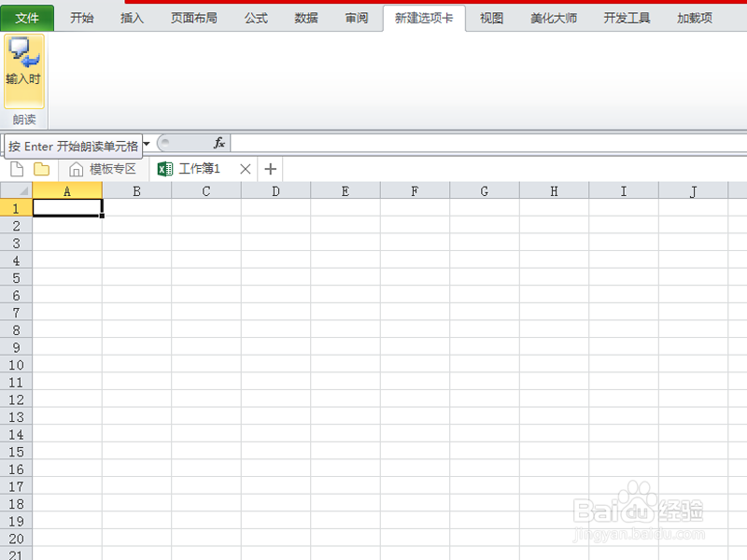Select row 13 header
The image size is (747, 560).
(16, 417)
